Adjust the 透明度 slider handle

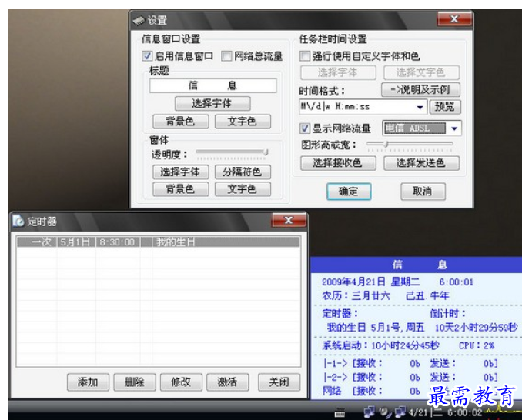pos(266,152)
